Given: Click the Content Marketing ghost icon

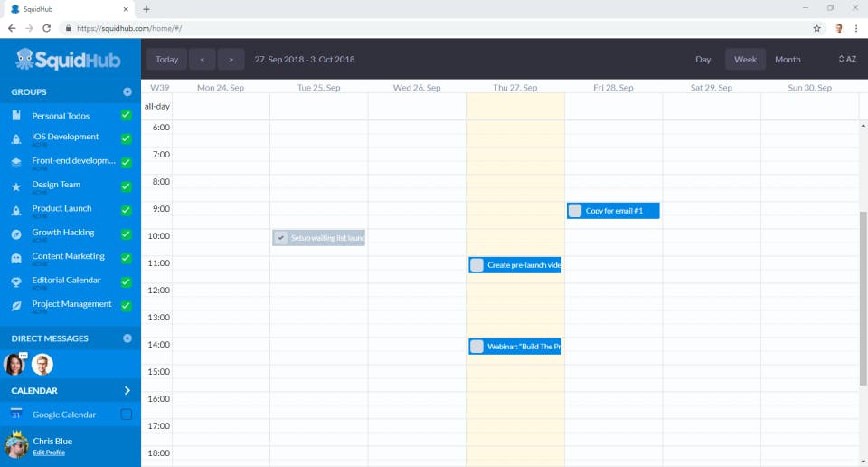Looking at the screenshot, I should [x=16, y=258].
